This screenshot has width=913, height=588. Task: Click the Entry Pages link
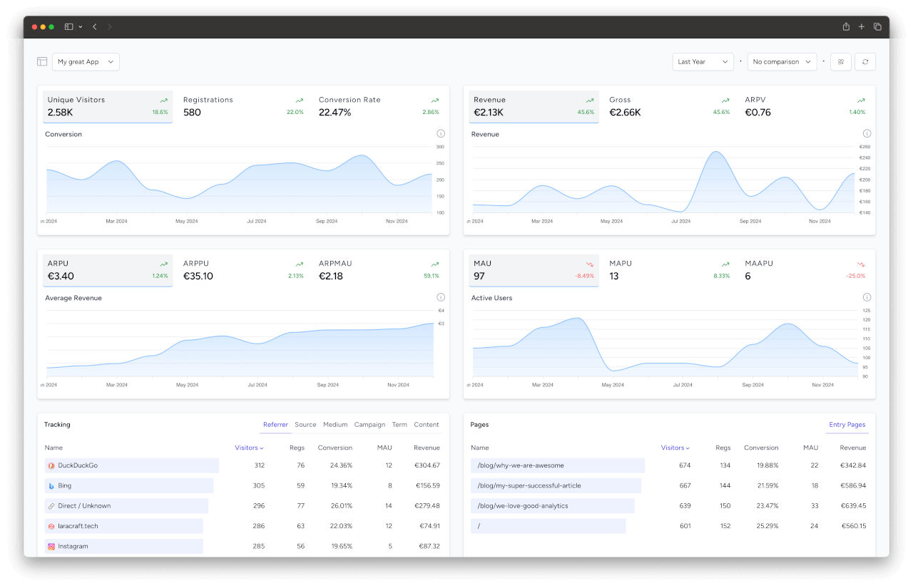[847, 425]
